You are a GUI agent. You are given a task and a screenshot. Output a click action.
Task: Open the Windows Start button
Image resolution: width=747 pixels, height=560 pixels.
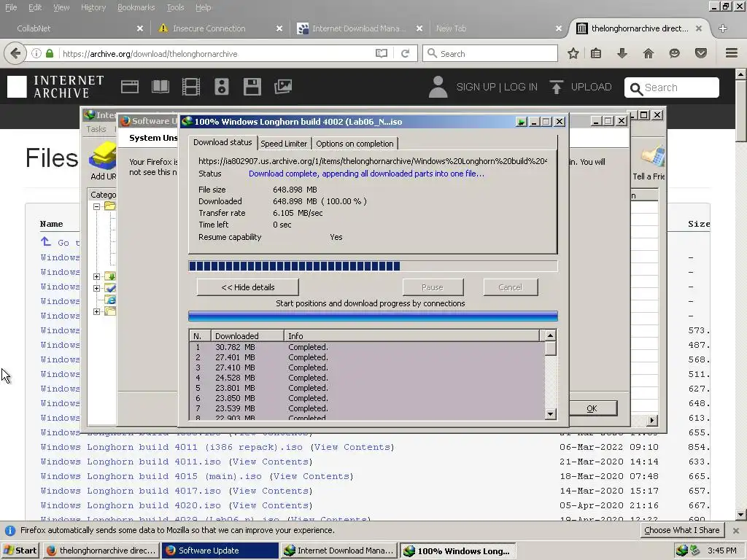coord(20,551)
